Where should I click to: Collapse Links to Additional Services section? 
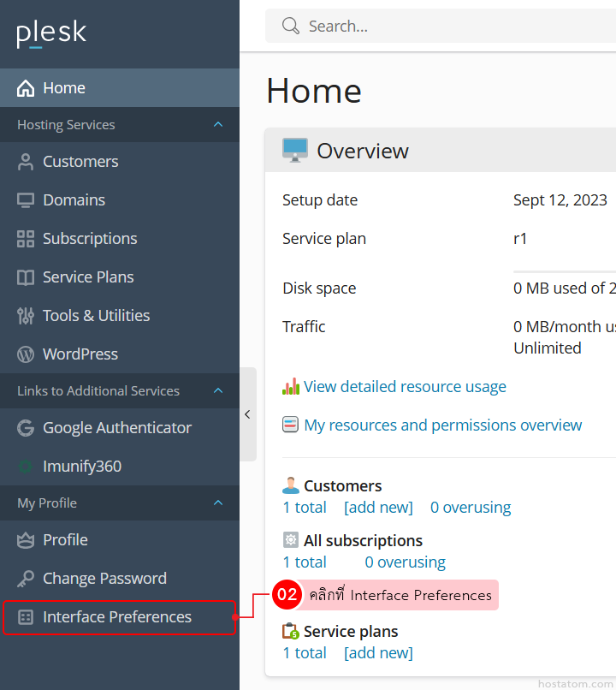click(x=218, y=391)
